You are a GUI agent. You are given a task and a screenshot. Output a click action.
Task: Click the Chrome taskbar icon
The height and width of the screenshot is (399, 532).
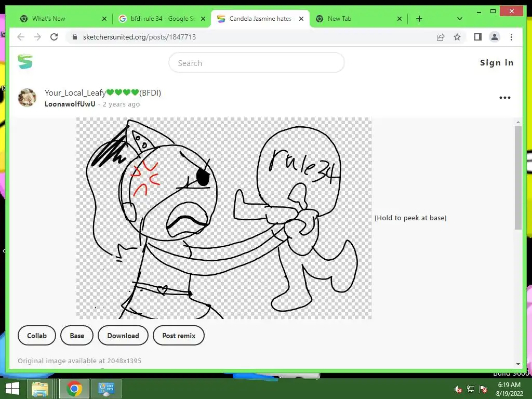click(x=74, y=389)
